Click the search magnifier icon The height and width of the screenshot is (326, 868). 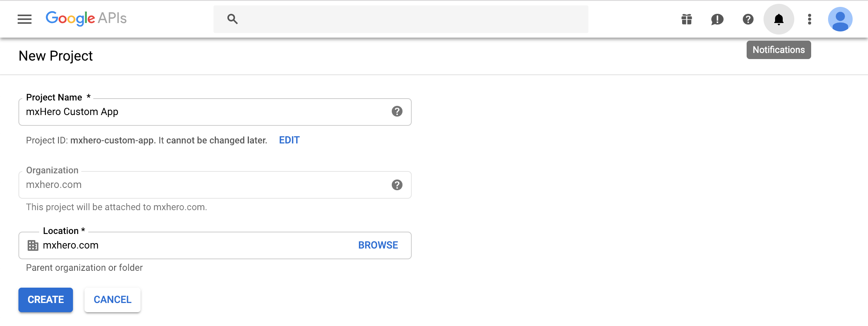point(232,19)
